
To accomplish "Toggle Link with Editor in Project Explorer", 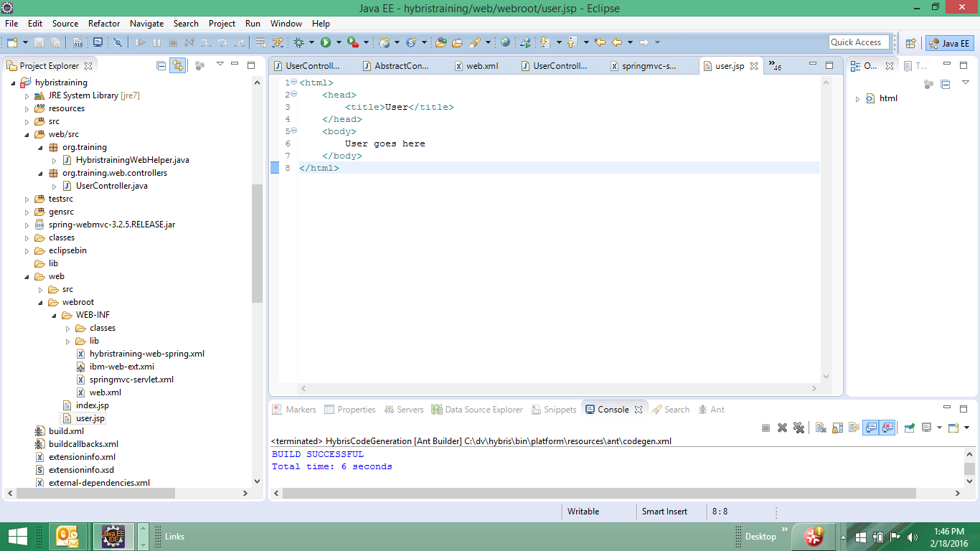I will (x=177, y=65).
